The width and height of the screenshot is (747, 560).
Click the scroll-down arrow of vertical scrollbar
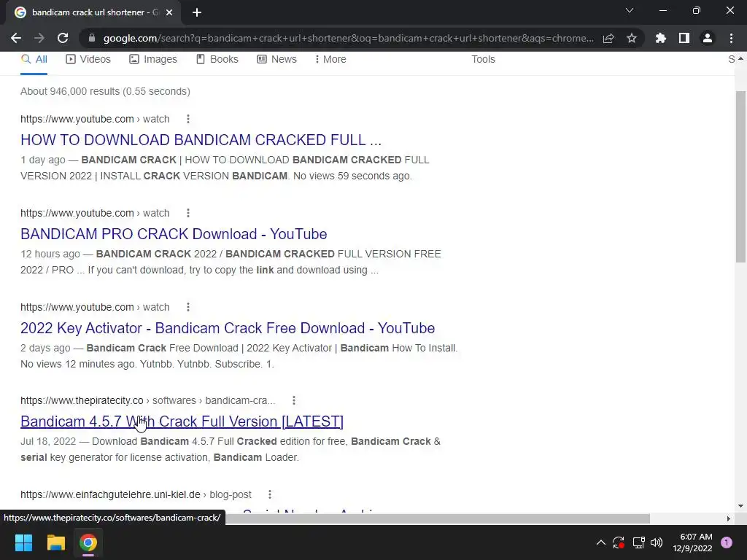(x=740, y=506)
